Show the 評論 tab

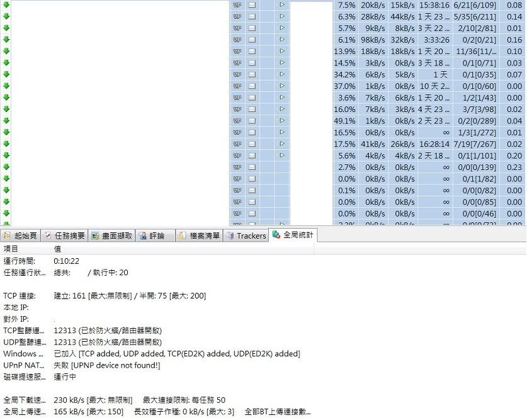pos(152,236)
